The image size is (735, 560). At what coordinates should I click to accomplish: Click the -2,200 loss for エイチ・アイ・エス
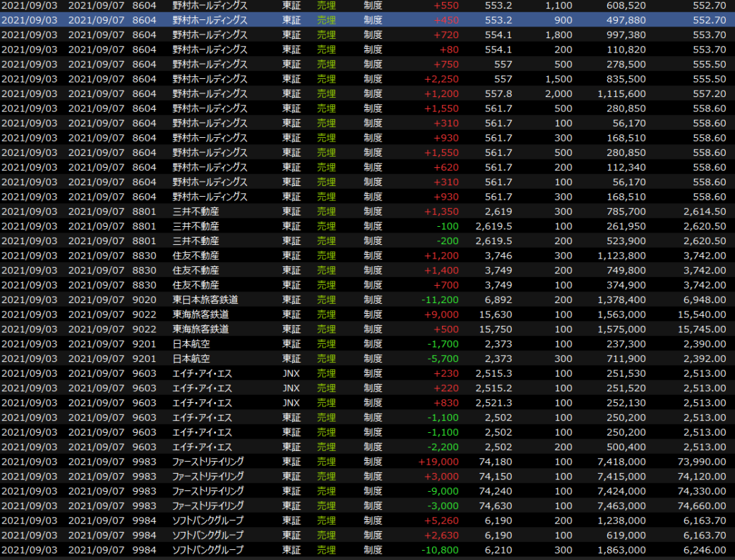[x=443, y=447]
